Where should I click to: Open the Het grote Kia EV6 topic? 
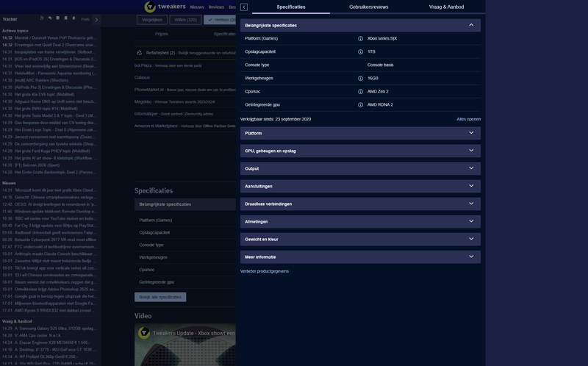click(x=44, y=95)
